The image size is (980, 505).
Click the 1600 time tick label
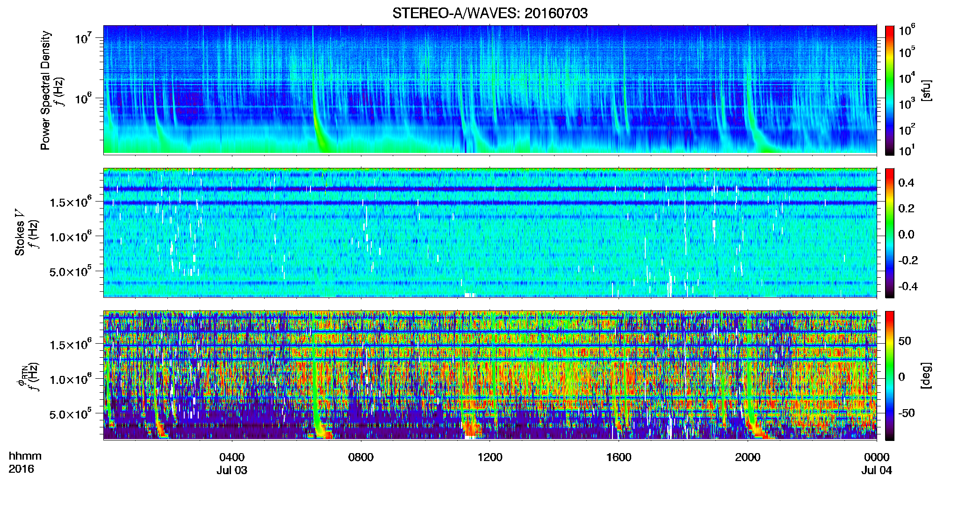click(619, 457)
